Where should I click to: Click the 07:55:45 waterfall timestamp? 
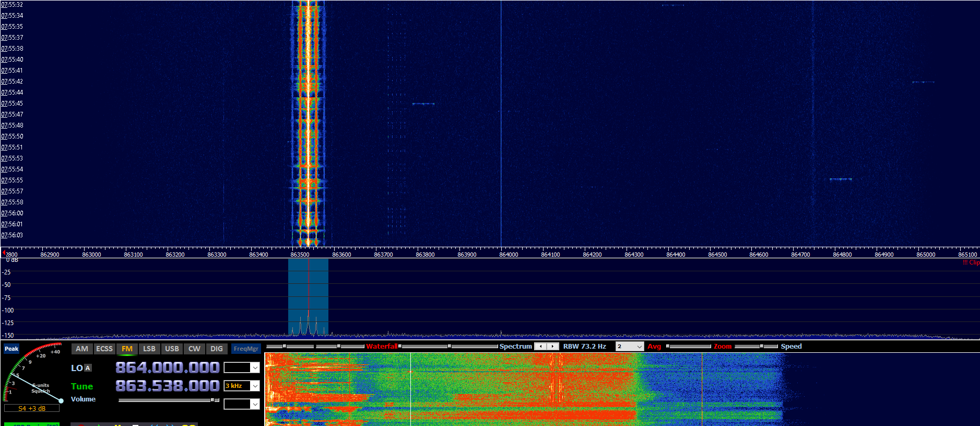pos(12,103)
